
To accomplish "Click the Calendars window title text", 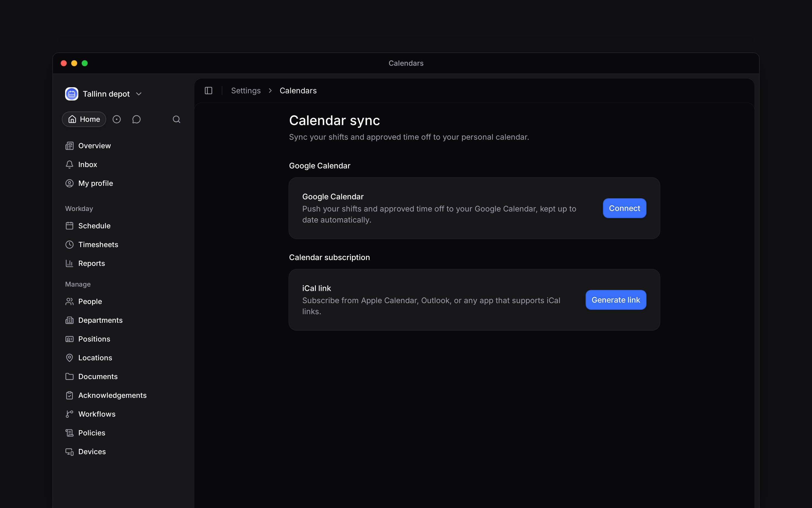I will pyautogui.click(x=406, y=63).
